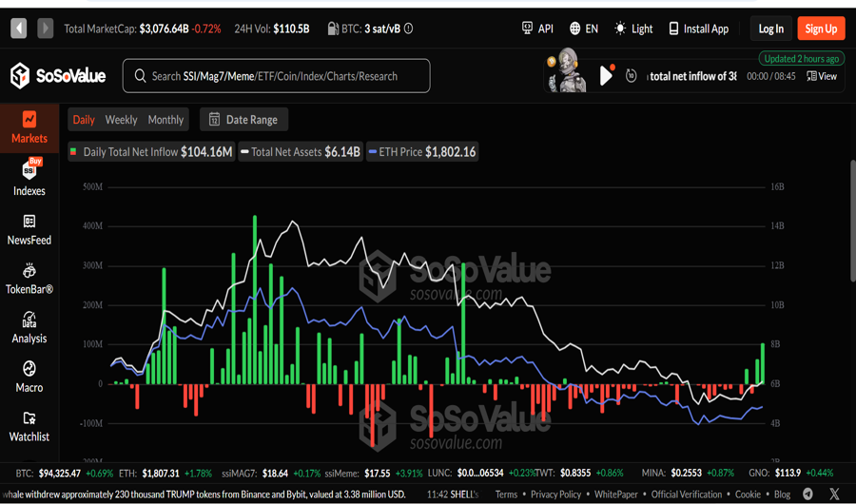
Task: Select the Monthly tab
Action: pos(165,120)
